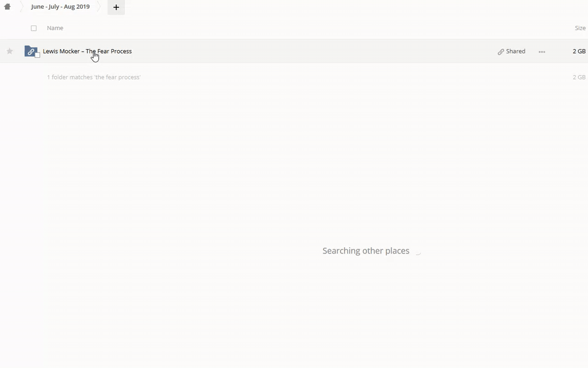Viewport: 588px width, 368px height.
Task: Sort files by the Size column header
Action: [x=580, y=28]
